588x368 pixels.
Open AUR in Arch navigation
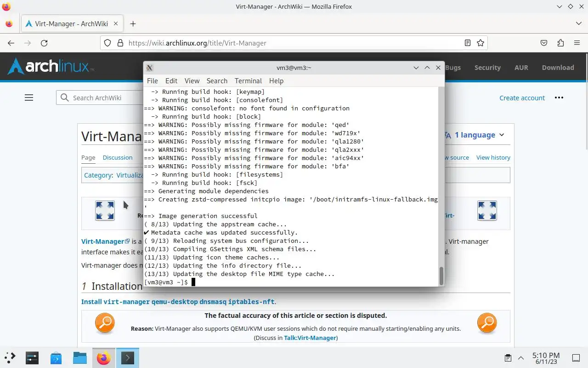tap(521, 67)
